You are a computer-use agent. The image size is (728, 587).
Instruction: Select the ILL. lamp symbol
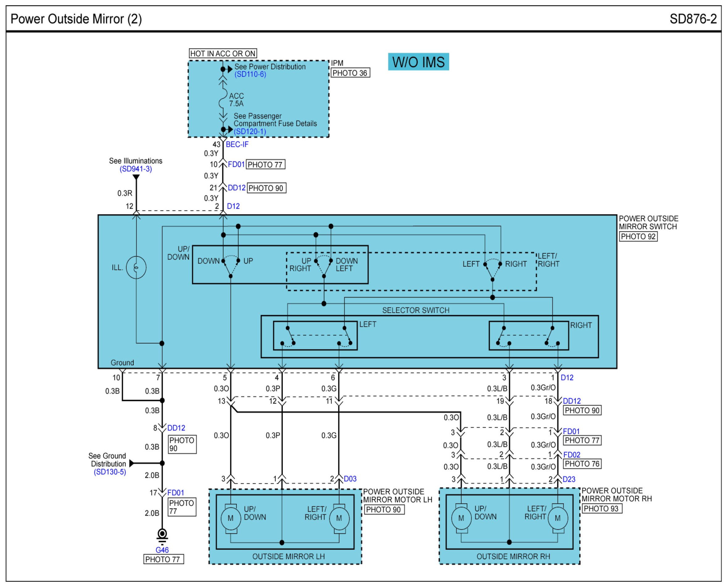[136, 268]
